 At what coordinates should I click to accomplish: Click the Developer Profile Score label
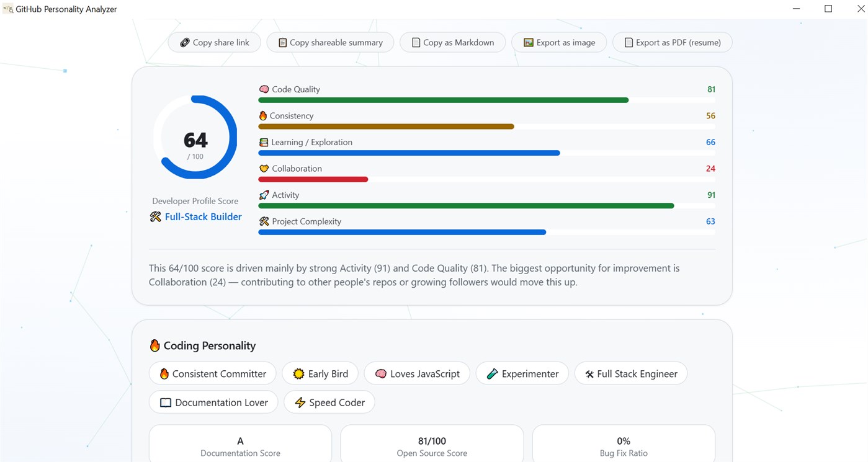pyautogui.click(x=195, y=201)
